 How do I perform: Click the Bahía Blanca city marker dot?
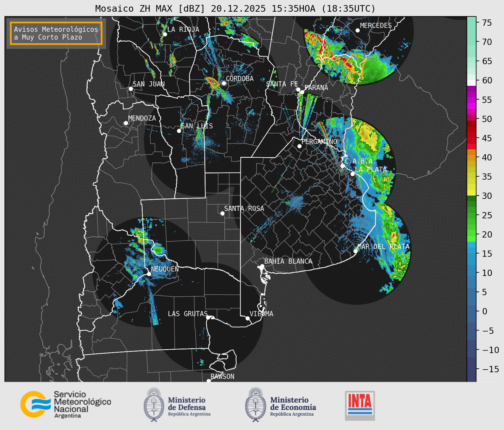(x=262, y=266)
